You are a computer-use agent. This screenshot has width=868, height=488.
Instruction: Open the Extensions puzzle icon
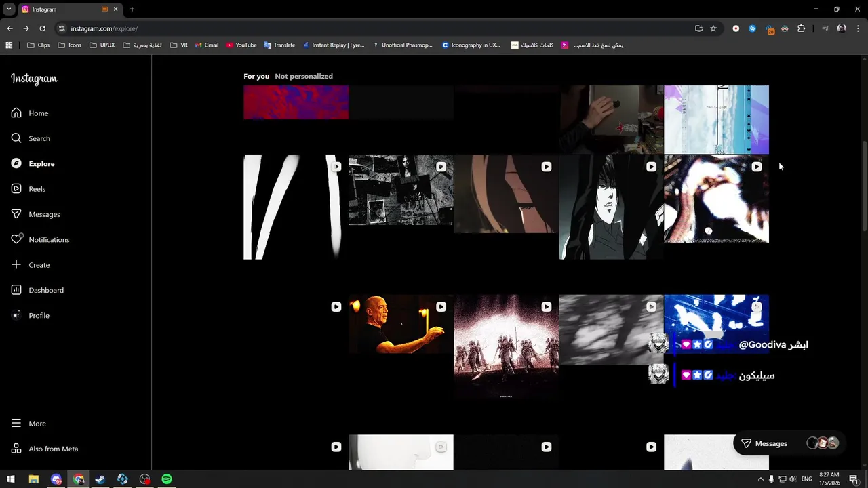pos(802,28)
